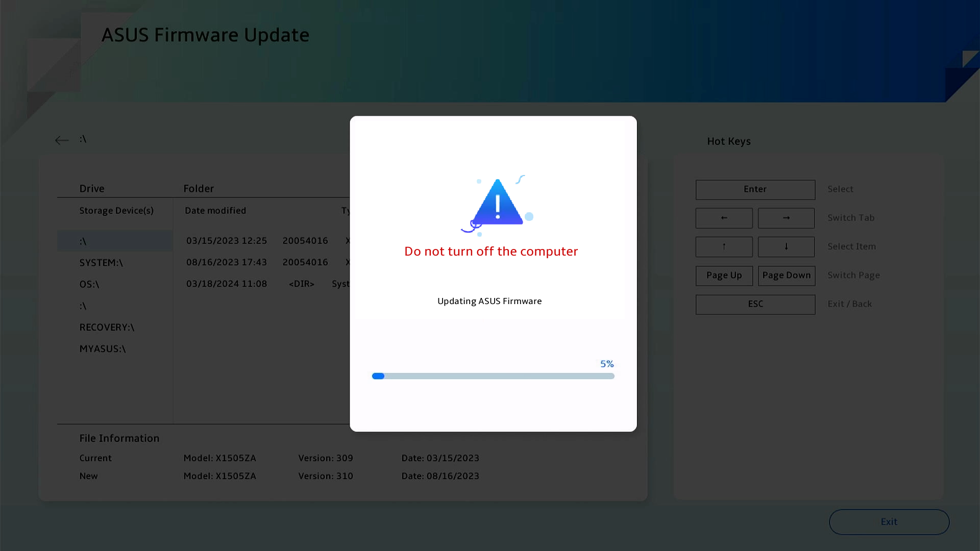
Task: Click the firmware update progress bar
Action: pos(493,376)
